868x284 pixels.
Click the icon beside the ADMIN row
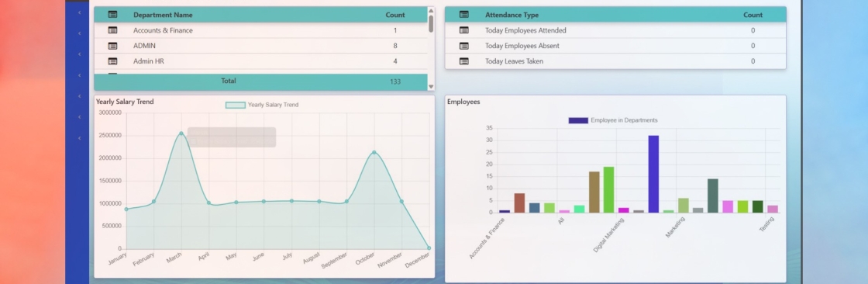tap(112, 46)
